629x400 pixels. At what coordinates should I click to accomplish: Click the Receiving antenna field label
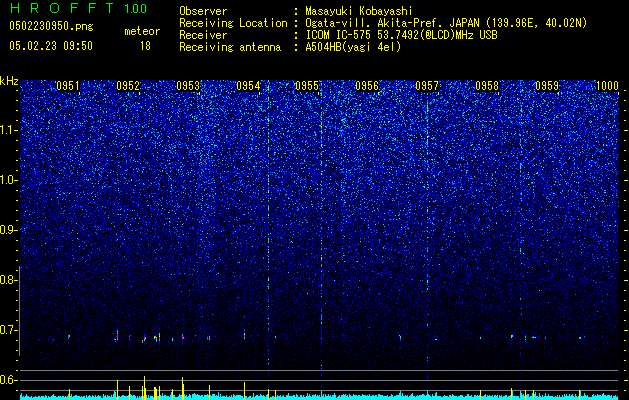[230, 47]
